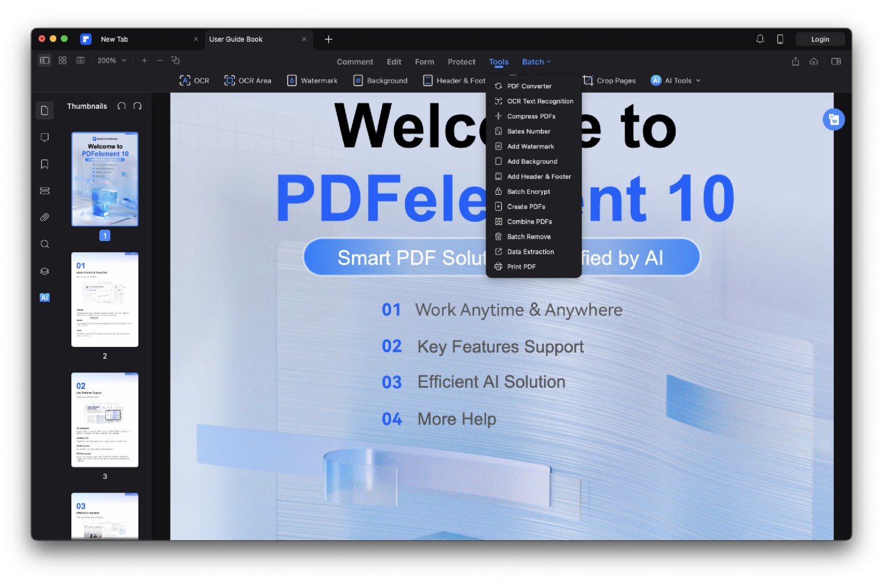Run the OCR tool
Screen dimensions: 883x588
pos(194,81)
